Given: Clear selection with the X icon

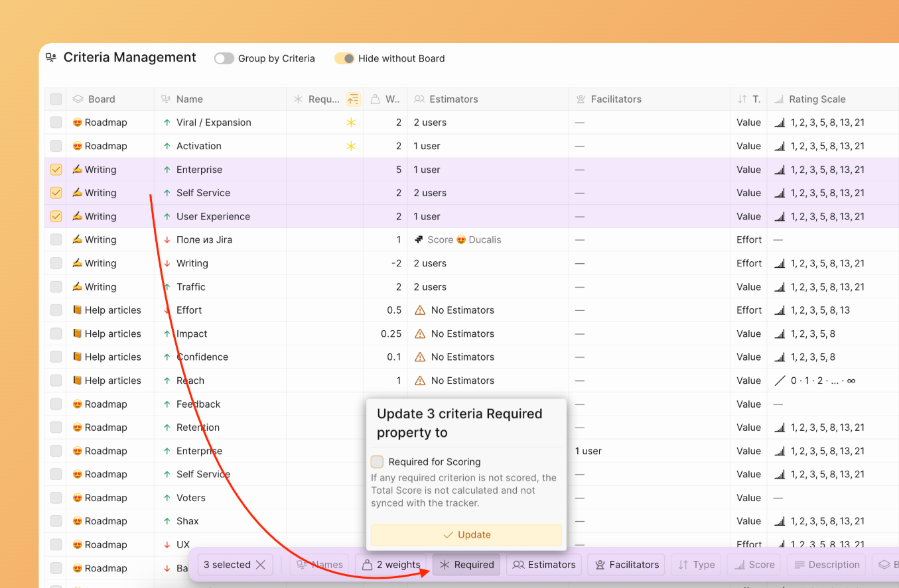Looking at the screenshot, I should [x=261, y=565].
